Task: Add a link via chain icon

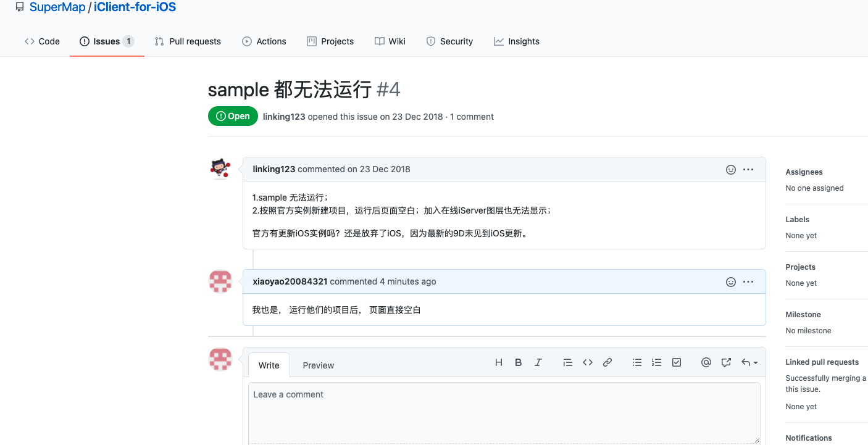Action: point(607,363)
